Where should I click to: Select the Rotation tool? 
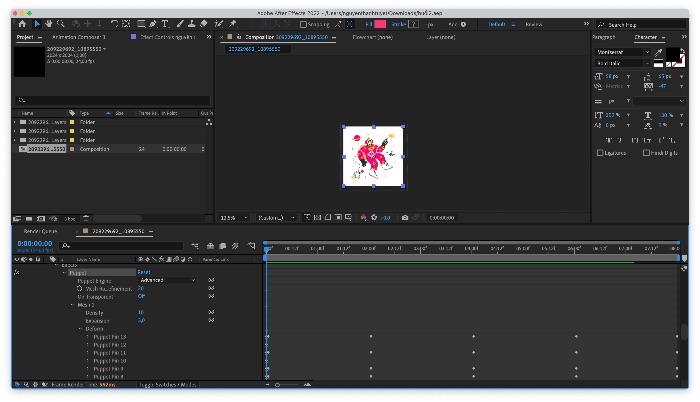114,24
